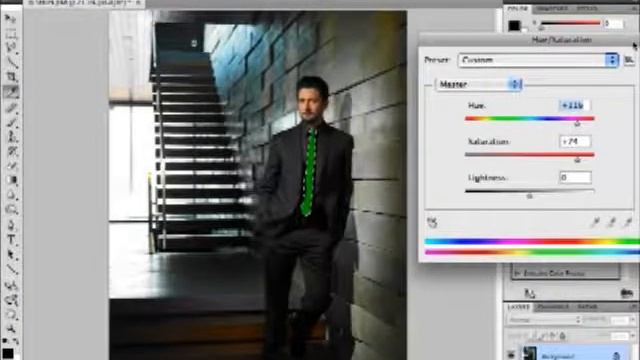The width and height of the screenshot is (640, 360).
Task: Select the Clone Stamp tool
Action: point(11,137)
